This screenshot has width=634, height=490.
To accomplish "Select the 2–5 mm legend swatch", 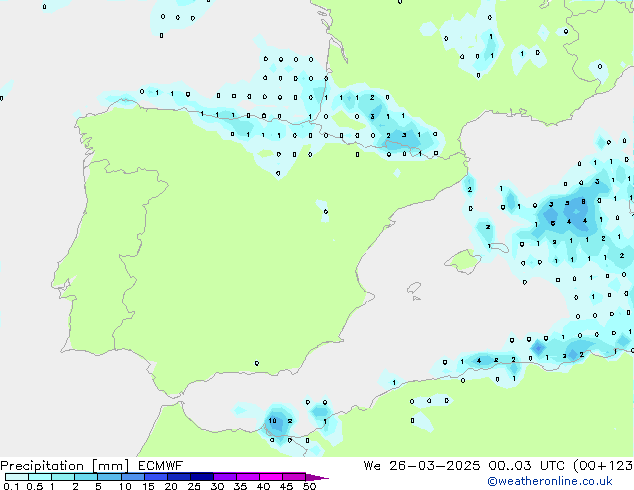I will pos(86,477).
